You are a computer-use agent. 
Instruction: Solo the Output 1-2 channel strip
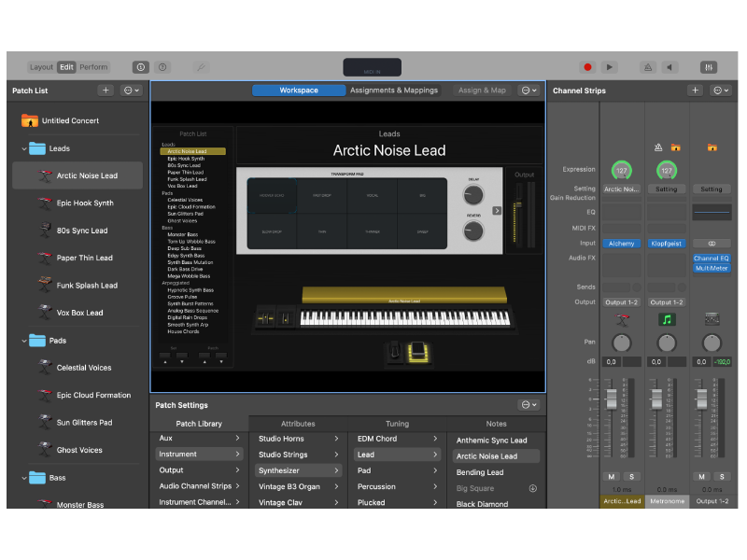coord(722,477)
